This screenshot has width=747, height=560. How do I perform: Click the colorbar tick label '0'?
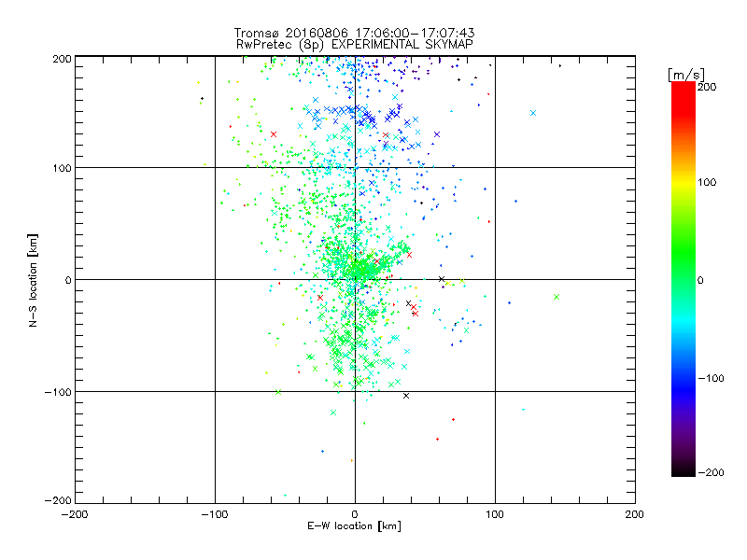(700, 281)
